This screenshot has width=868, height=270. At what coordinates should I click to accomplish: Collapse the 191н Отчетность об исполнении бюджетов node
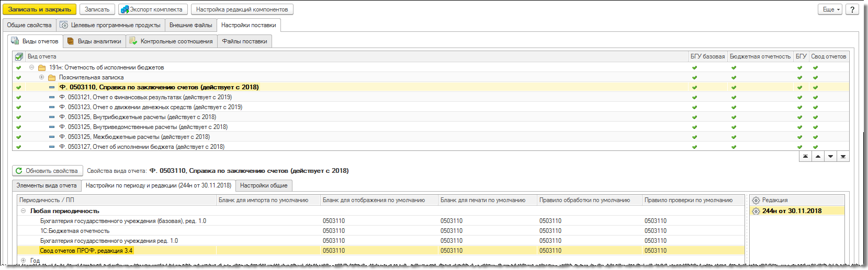coord(31,67)
